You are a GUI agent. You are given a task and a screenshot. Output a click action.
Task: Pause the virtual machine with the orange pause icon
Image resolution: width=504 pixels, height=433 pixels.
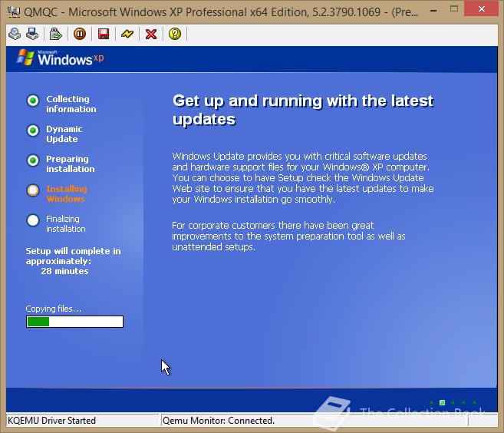tap(80, 34)
